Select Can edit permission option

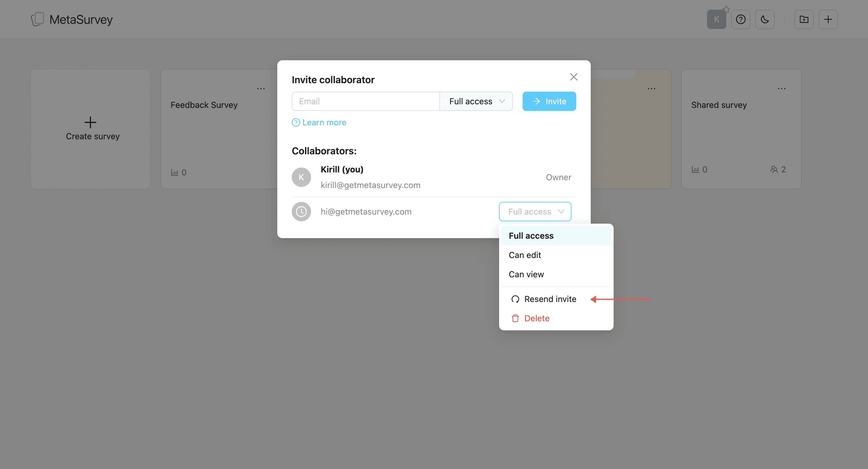[525, 255]
